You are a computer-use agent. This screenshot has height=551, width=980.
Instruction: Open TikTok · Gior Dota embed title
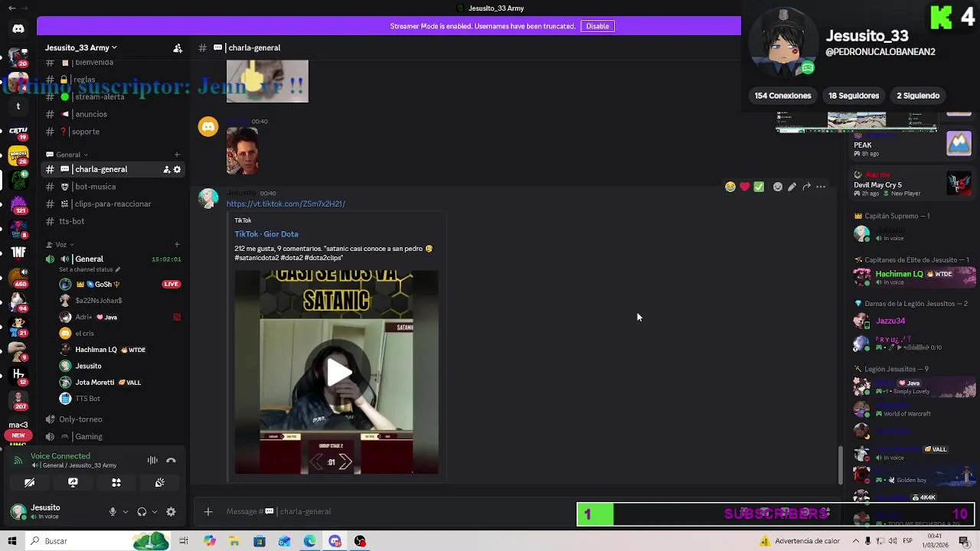pyautogui.click(x=266, y=234)
